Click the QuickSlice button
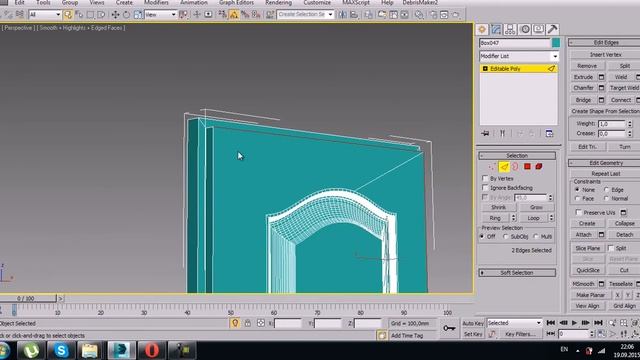The height and width of the screenshot is (360, 640). pyautogui.click(x=588, y=270)
